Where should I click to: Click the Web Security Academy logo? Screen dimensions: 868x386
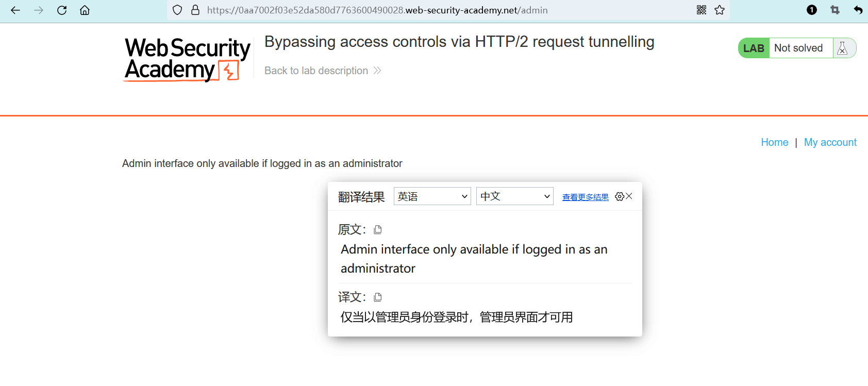click(187, 59)
